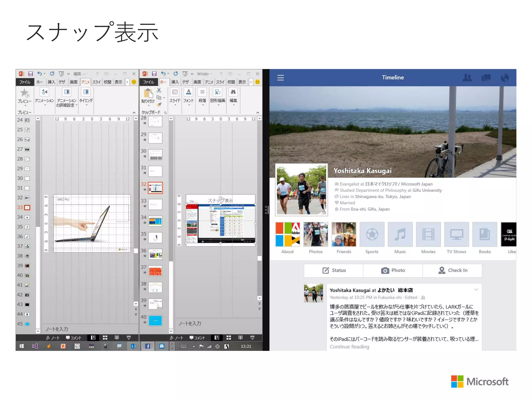Screen dimensions: 532x399
Task: Open the Friends section tile
Action: coord(344,238)
